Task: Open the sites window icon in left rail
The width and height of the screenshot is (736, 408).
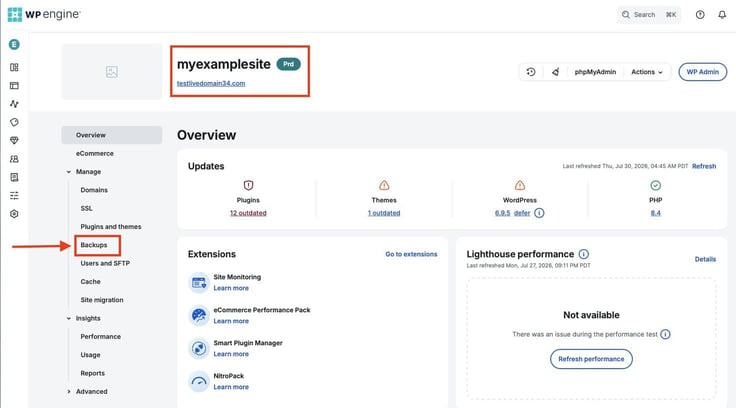Action: coord(14,85)
